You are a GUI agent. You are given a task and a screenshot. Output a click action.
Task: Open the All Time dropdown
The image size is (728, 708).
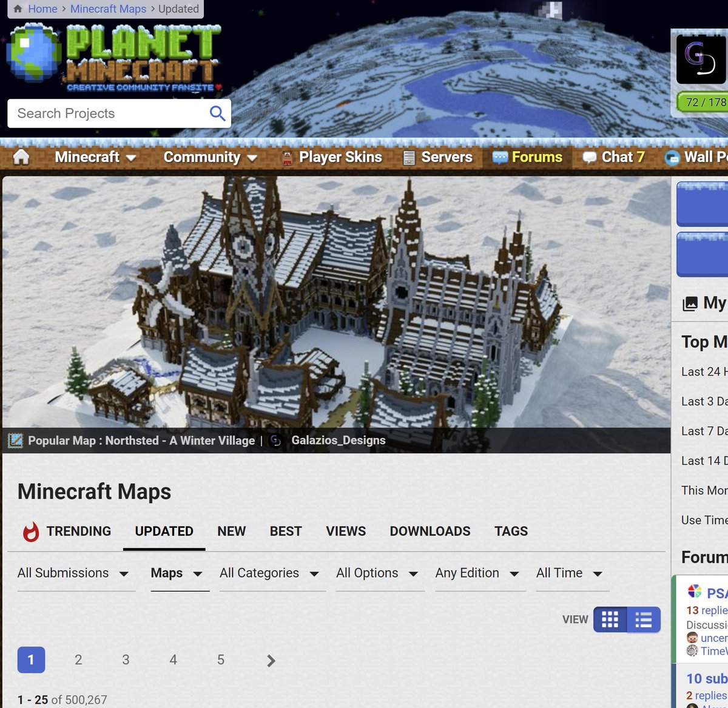(572, 573)
